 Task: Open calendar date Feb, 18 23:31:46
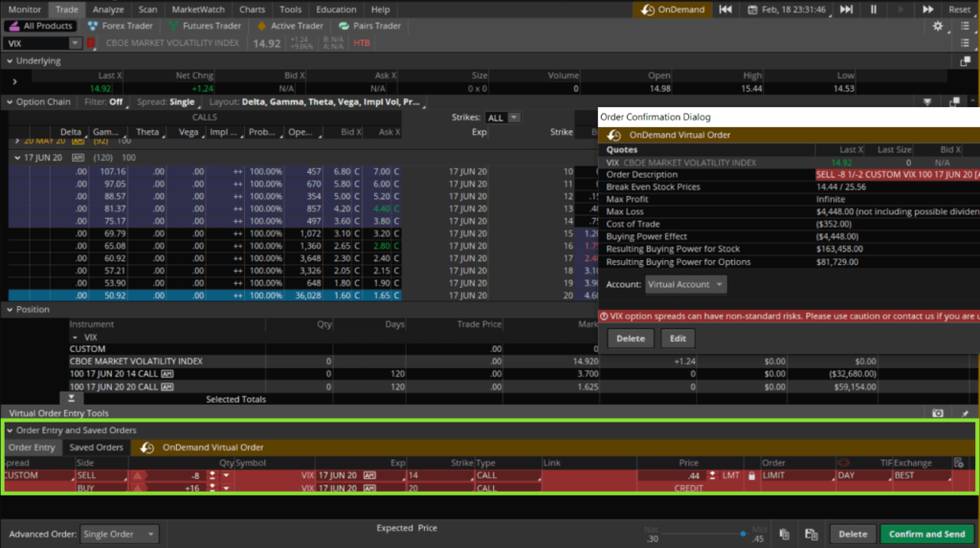[789, 10]
